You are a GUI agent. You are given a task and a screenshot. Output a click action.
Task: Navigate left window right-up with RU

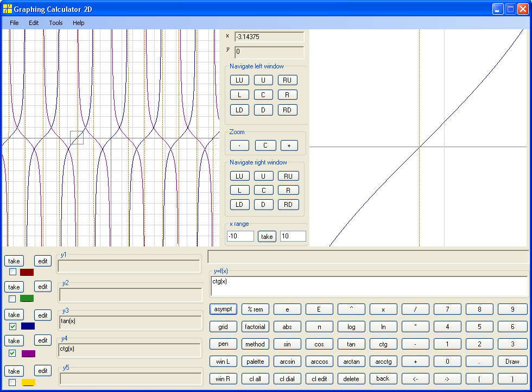tap(287, 80)
